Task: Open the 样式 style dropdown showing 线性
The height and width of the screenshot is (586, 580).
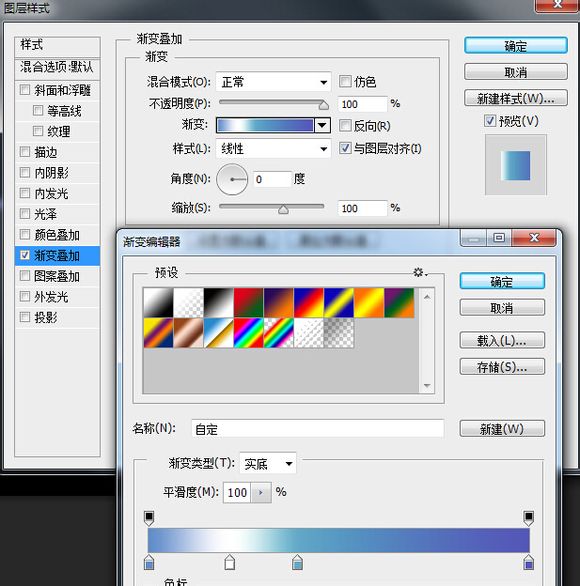Action: (273, 149)
